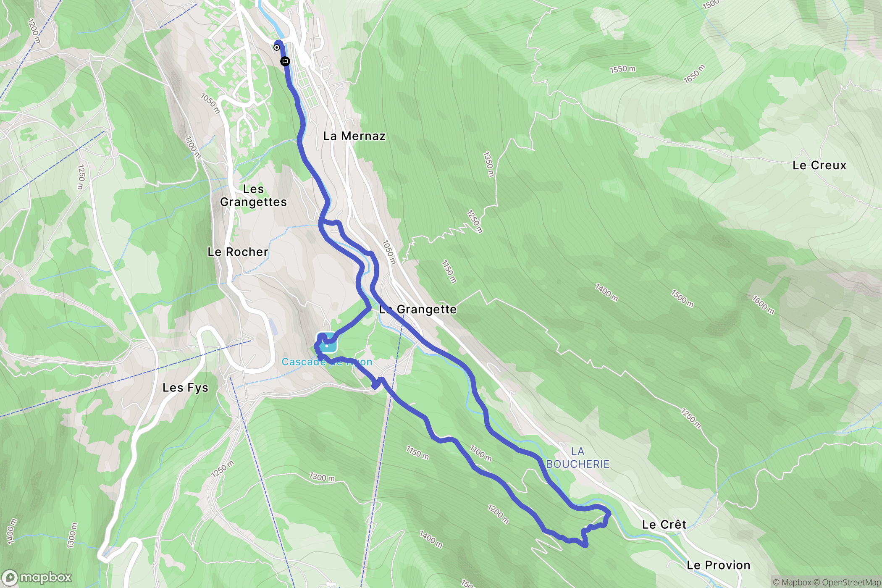Click the black finish flag marker
Viewport: 882px width, 588px height.
pyautogui.click(x=285, y=61)
